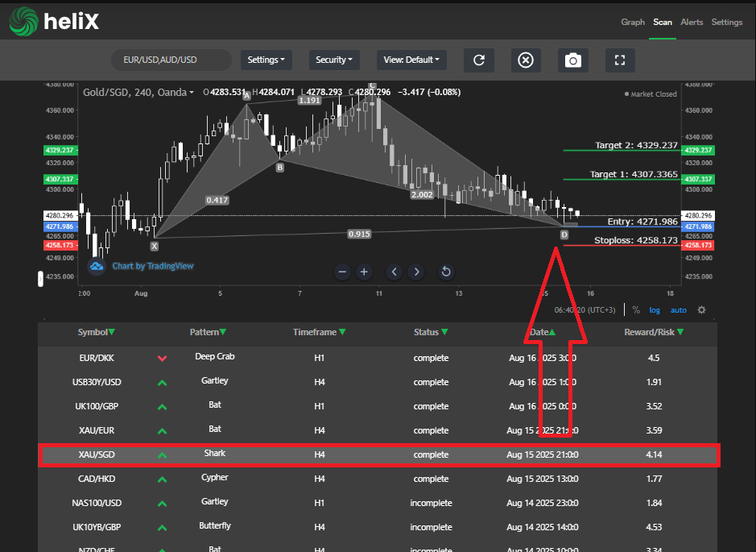Reset chart view with circular arrow
The width and height of the screenshot is (756, 552).
(x=446, y=272)
